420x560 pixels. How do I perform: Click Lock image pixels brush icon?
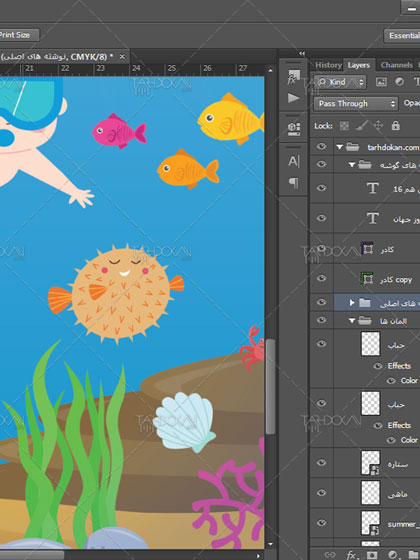pos(361,126)
